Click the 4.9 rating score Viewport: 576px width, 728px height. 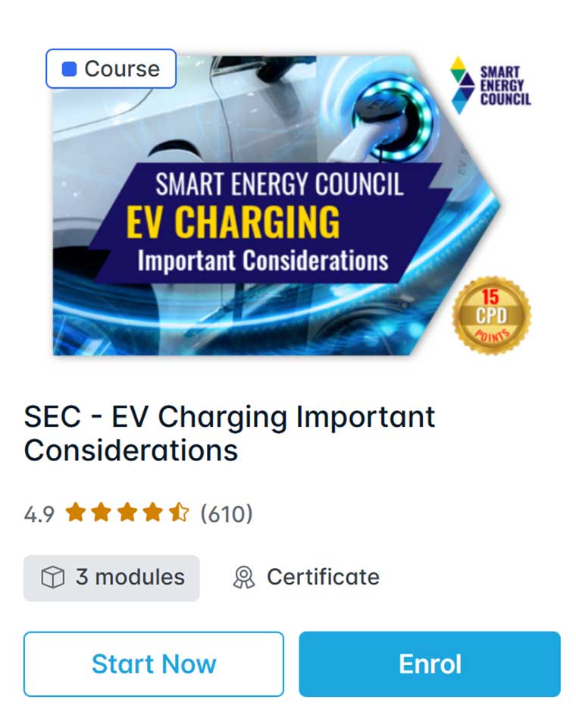coord(39,514)
